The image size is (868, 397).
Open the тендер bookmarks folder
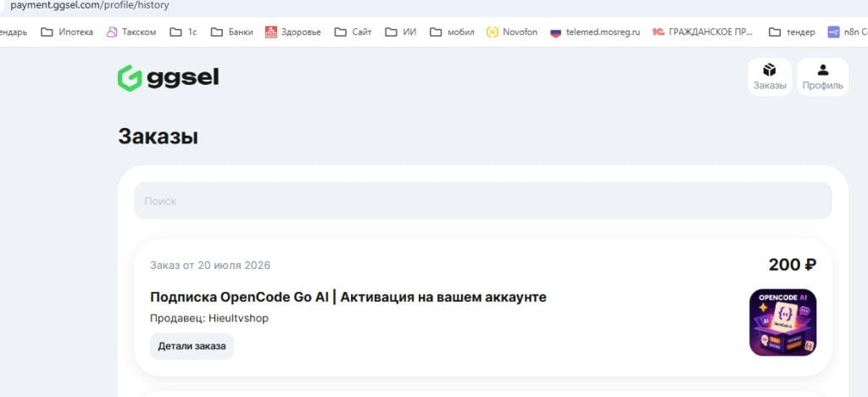[793, 32]
